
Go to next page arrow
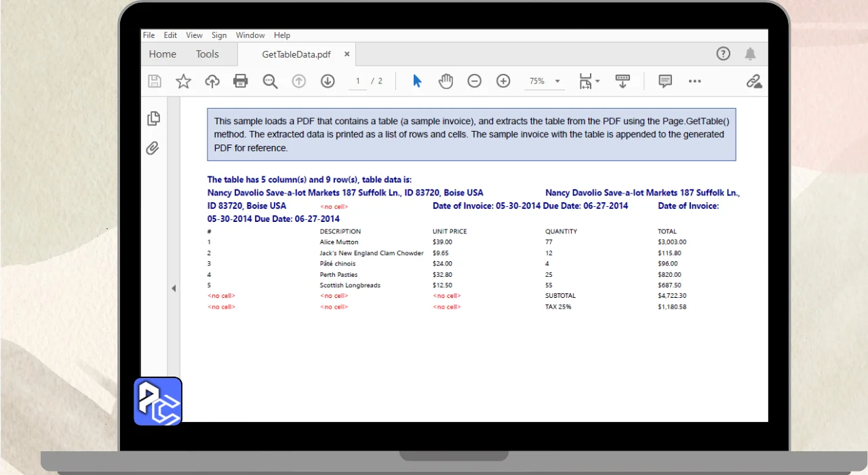(x=328, y=81)
